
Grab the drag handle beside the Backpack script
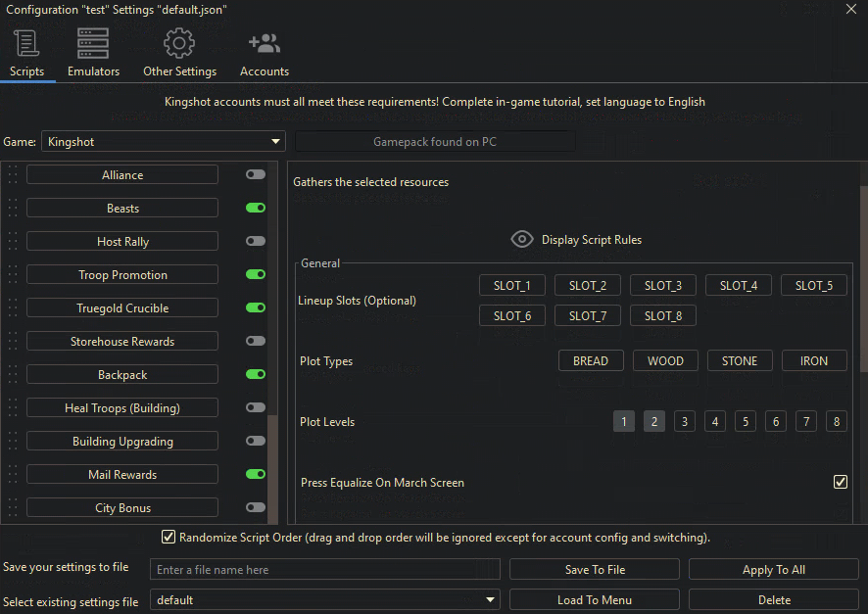coord(14,375)
